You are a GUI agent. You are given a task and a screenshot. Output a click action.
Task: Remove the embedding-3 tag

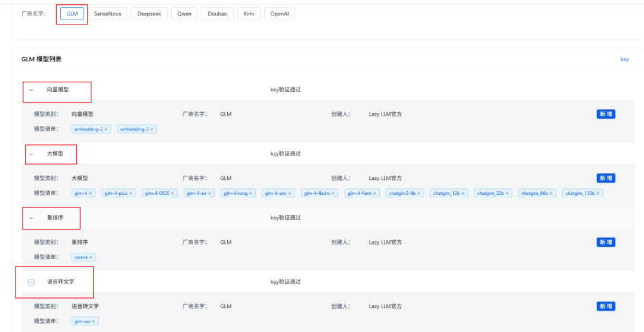(x=151, y=129)
